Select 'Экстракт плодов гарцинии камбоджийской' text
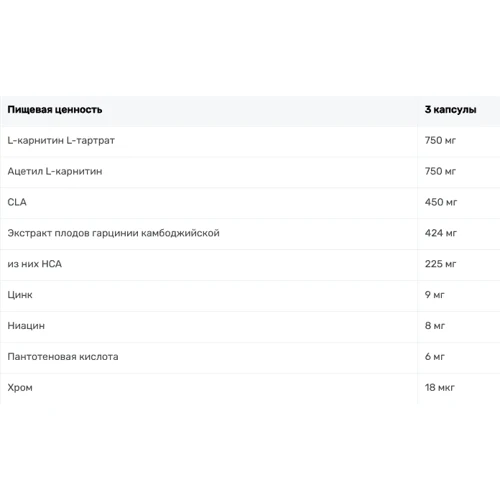The image size is (500, 500). 113,233
